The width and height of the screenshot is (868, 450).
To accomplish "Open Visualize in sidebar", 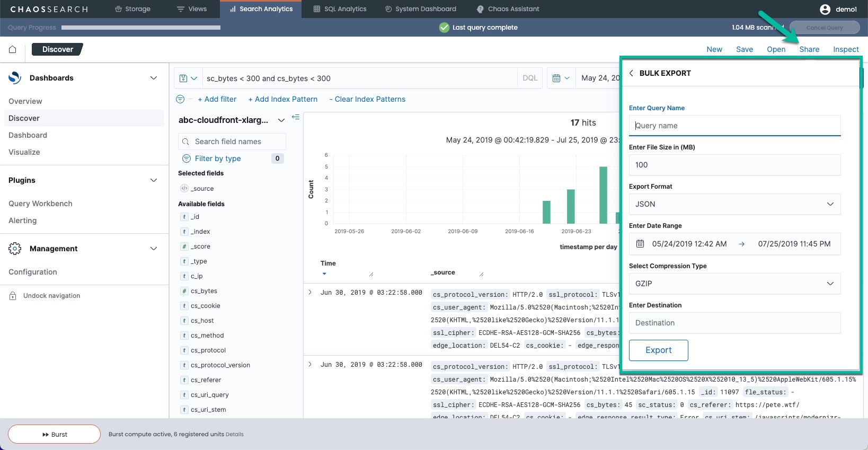I will 24,152.
